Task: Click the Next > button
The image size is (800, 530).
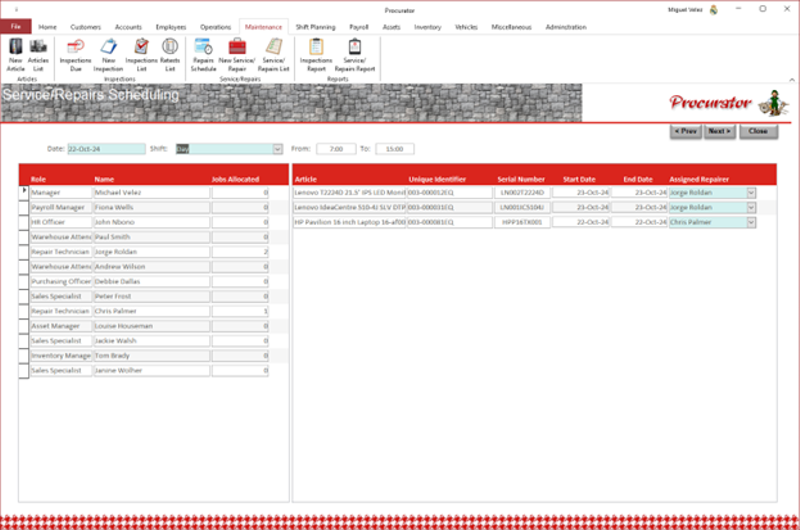Action: coord(718,131)
